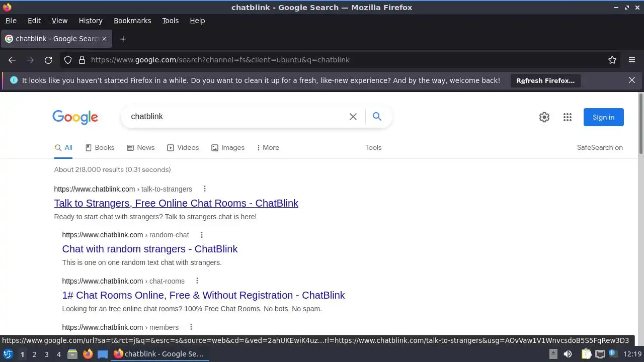Open the Help menu
Screen dimensions: 644x362
coord(197,21)
